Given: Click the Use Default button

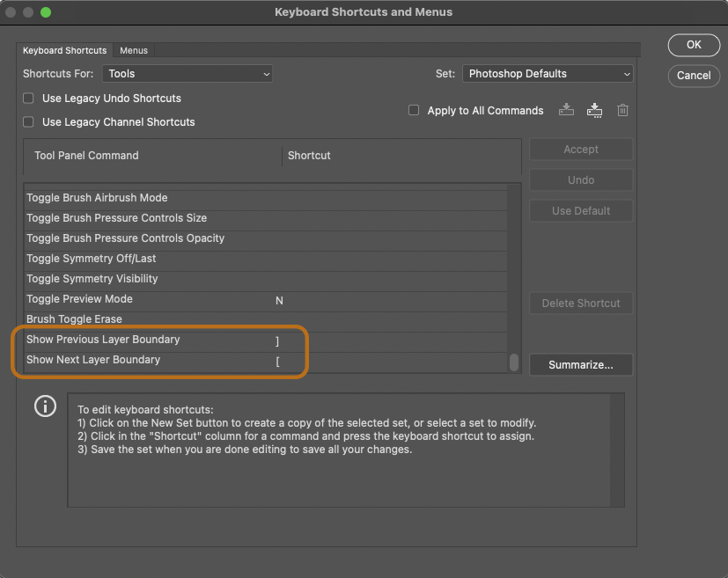Looking at the screenshot, I should click(580, 210).
